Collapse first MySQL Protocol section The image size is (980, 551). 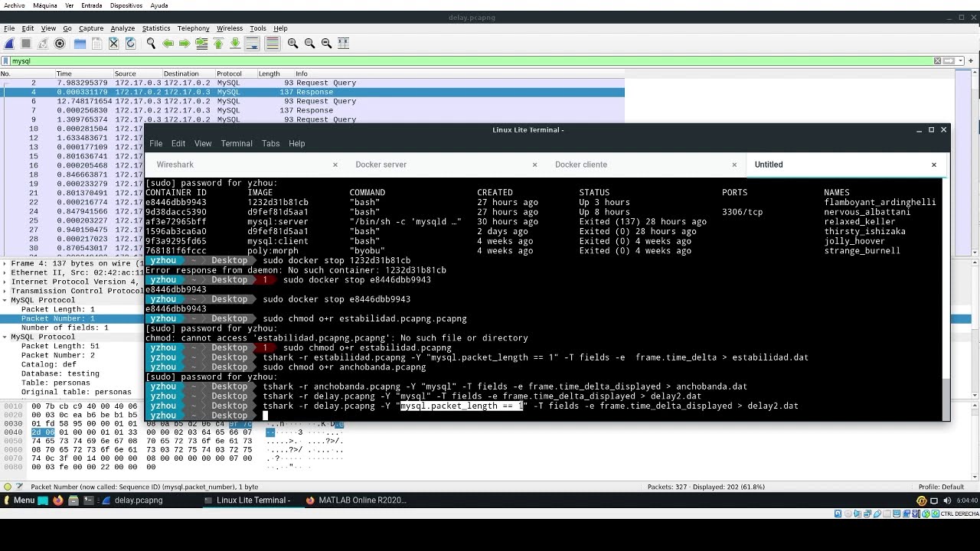click(x=5, y=301)
